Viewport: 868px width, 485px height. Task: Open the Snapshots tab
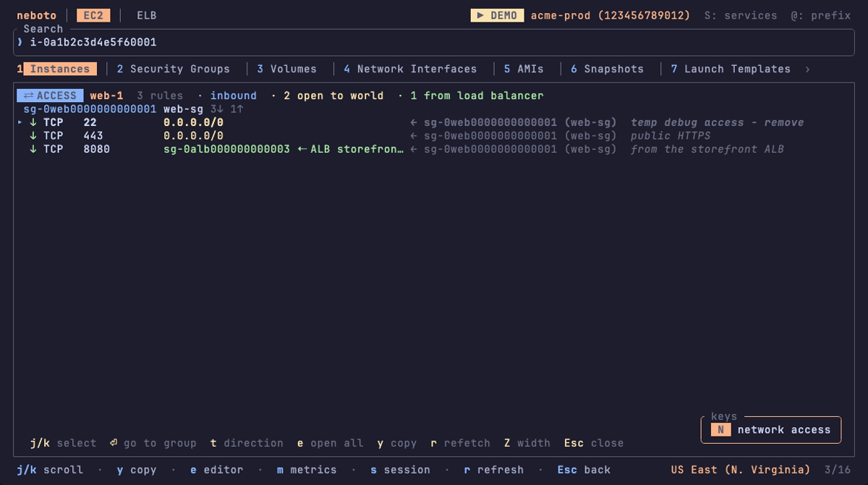607,69
